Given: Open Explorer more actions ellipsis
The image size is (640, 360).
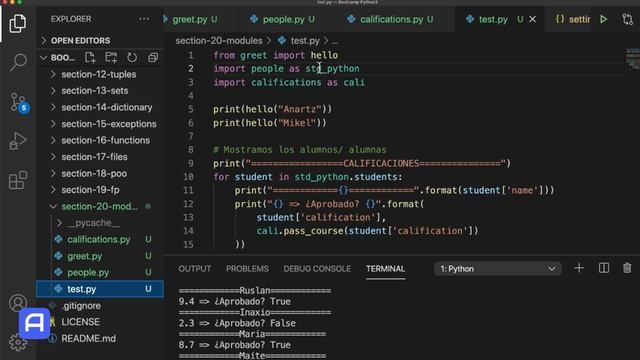Looking at the screenshot, I should click(144, 19).
